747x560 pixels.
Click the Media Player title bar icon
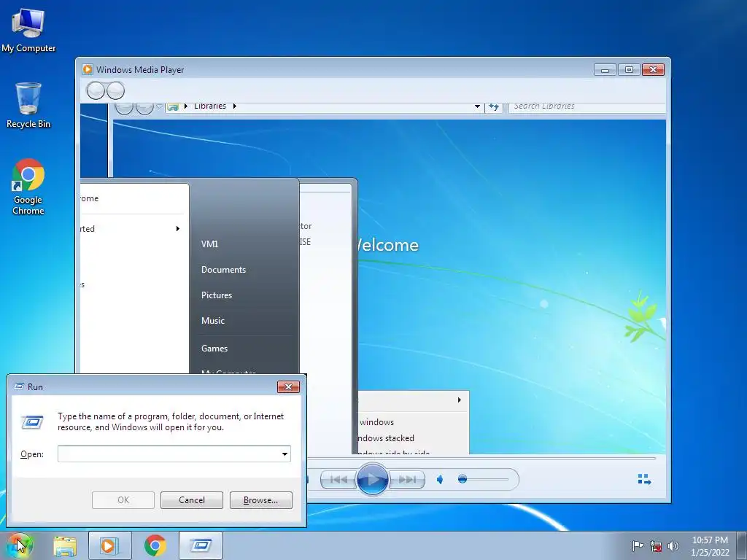pyautogui.click(x=88, y=69)
